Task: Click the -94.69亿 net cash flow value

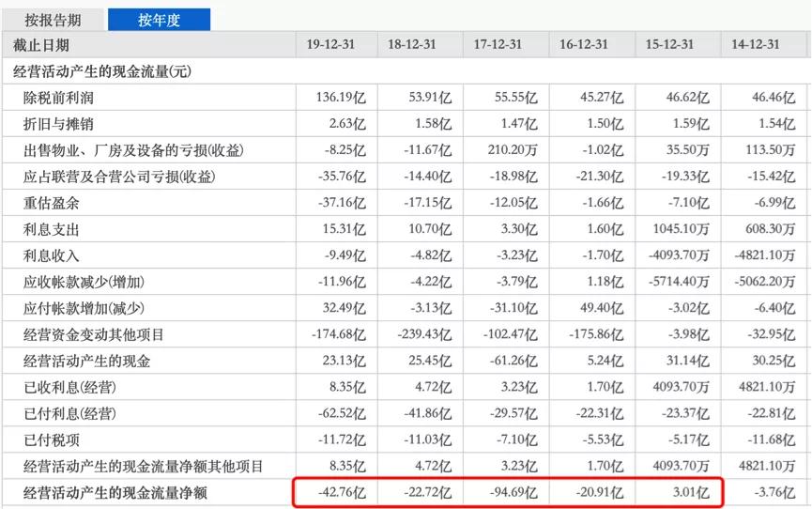Action: [513, 492]
